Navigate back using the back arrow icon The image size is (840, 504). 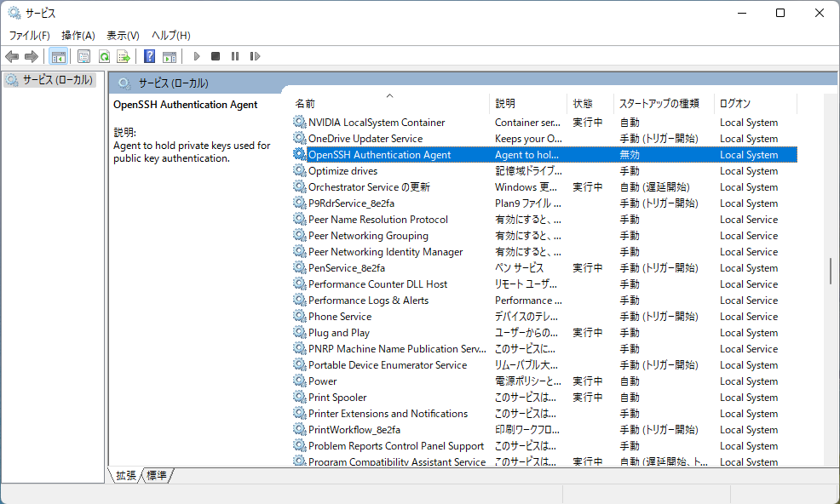click(11, 56)
